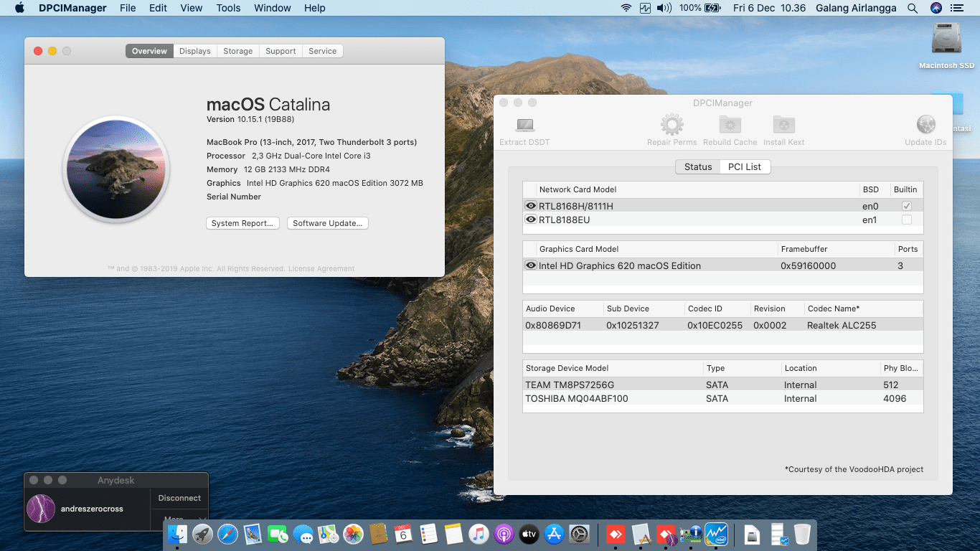Select the Overview tab

point(149,51)
